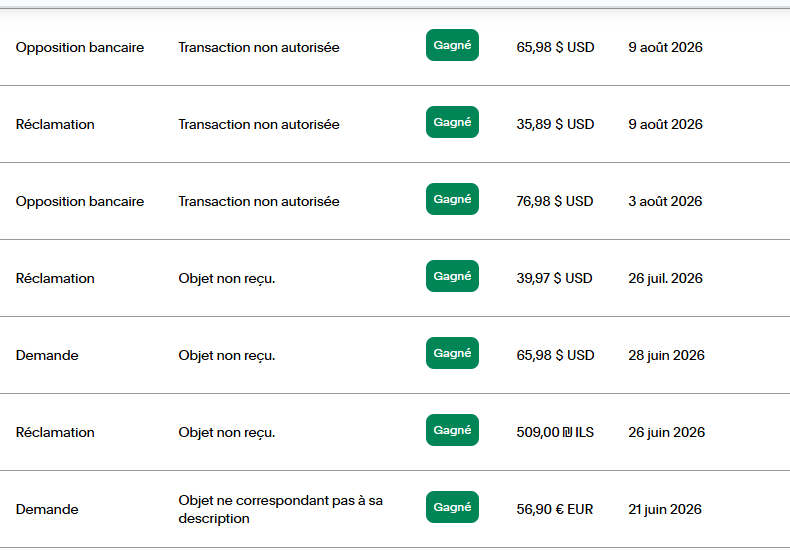Select the reason 'Objet ne correspondant pas à sa description'

pos(280,510)
